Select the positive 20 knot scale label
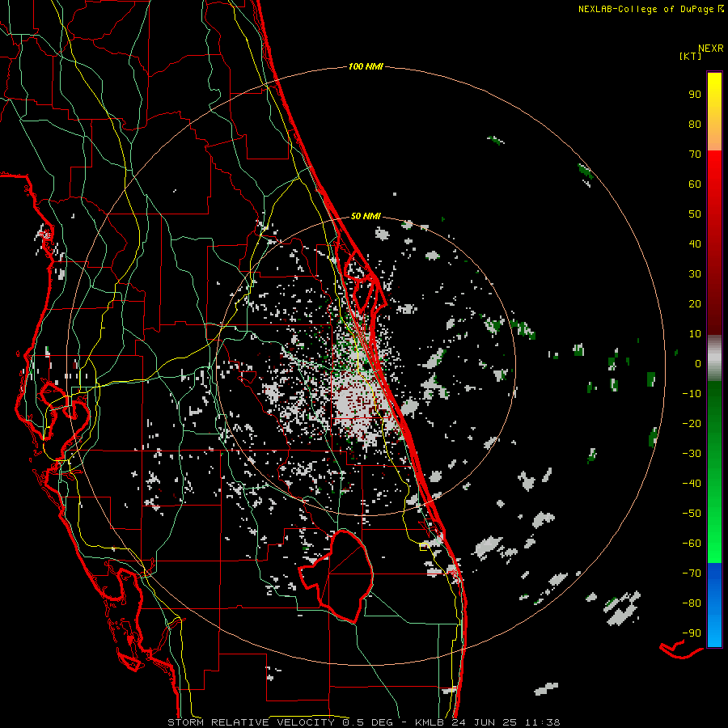 [x=695, y=304]
